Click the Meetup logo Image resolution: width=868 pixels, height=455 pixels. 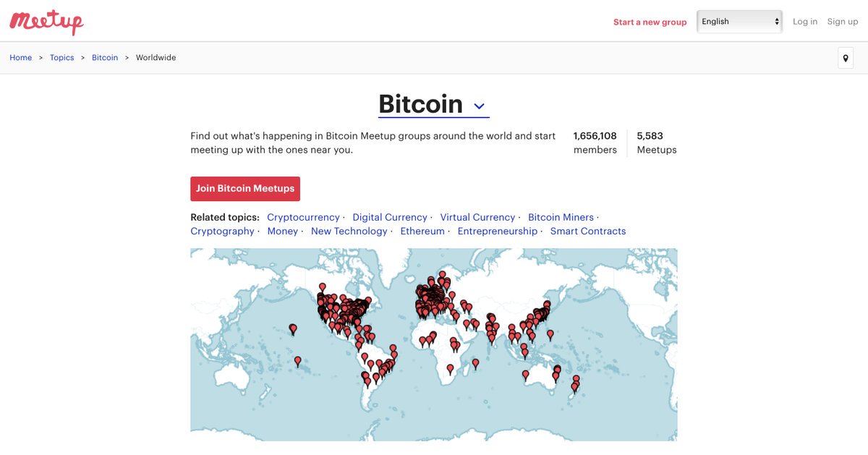click(46, 22)
